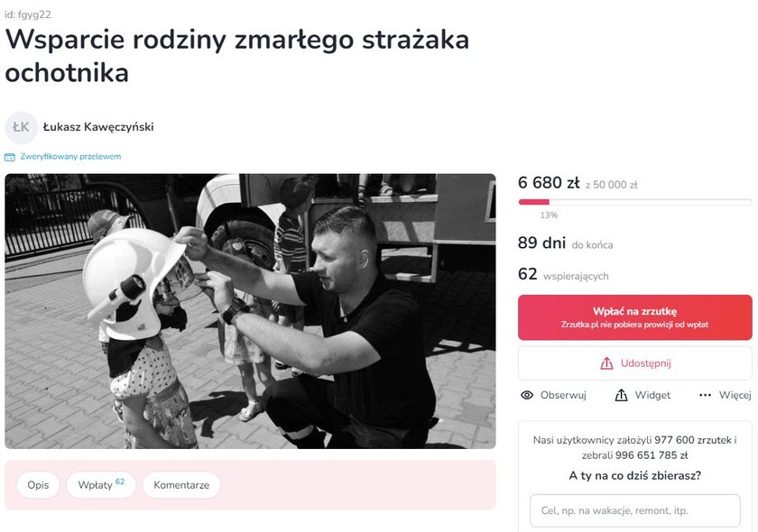Image resolution: width=758 pixels, height=532 pixels.
Task: Click the Wpłać na zrzutkę button
Action: [x=634, y=317]
